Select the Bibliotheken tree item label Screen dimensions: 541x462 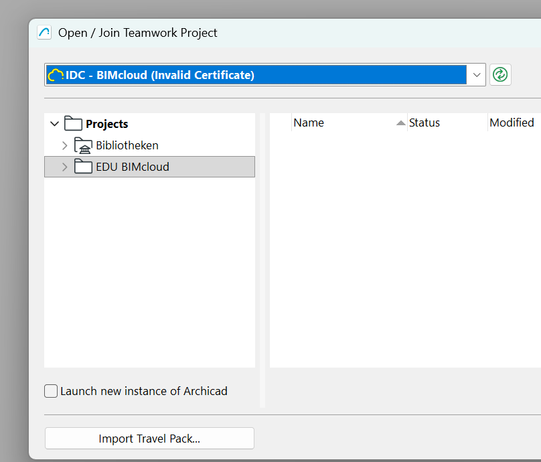pyautogui.click(x=127, y=145)
